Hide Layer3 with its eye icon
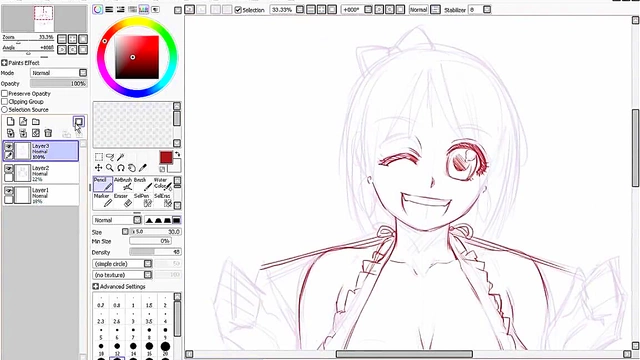Screen dimensions: 640x360 pyautogui.click(x=9, y=146)
